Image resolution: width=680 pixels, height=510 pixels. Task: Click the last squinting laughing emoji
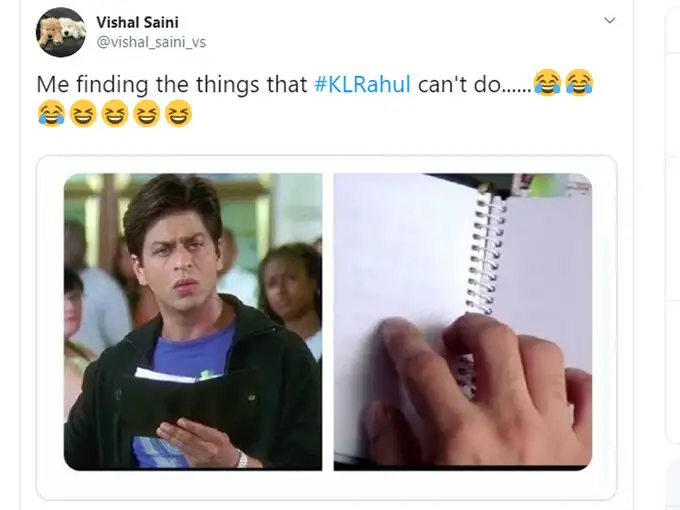pyautogui.click(x=179, y=113)
